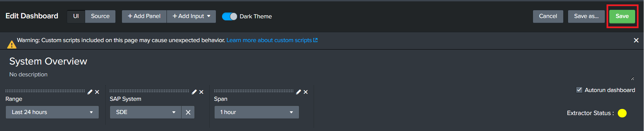Clear the SDE selection with the X button
The width and height of the screenshot is (644, 131).
(x=188, y=112)
